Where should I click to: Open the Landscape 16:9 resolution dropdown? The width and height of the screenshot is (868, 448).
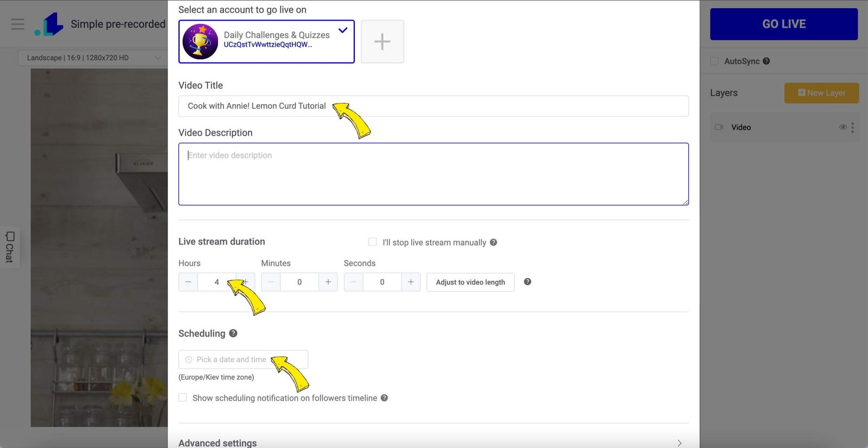(x=92, y=58)
